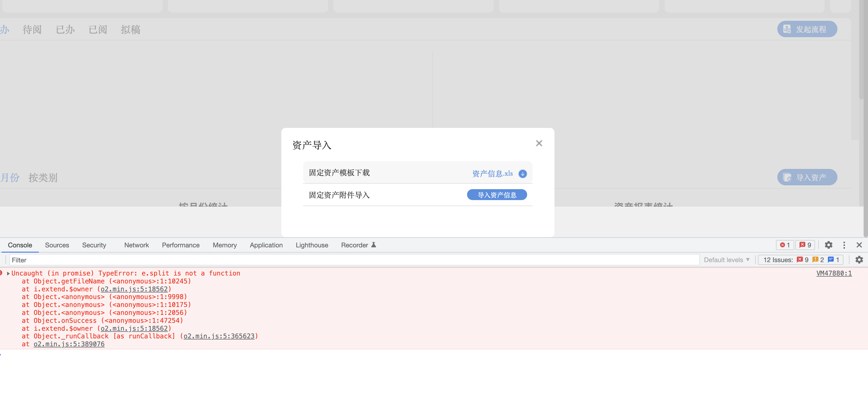This screenshot has height=410, width=868.
Task: Close the 资产导入 dialog with the X
Action: (x=539, y=143)
